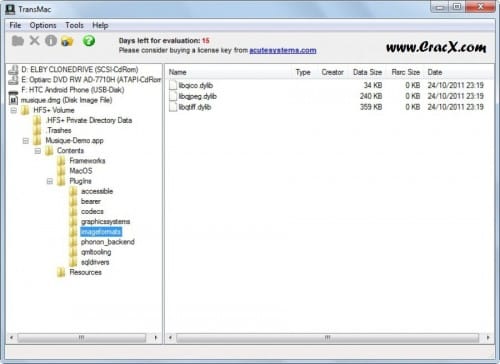Click the HFS+ Volume folder icon
Image resolution: width=500 pixels, height=364 pixels.
[x=25, y=110]
